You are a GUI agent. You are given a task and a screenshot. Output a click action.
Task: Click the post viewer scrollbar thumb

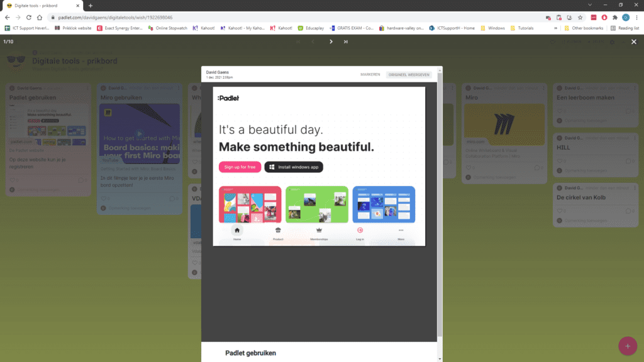click(x=440, y=206)
